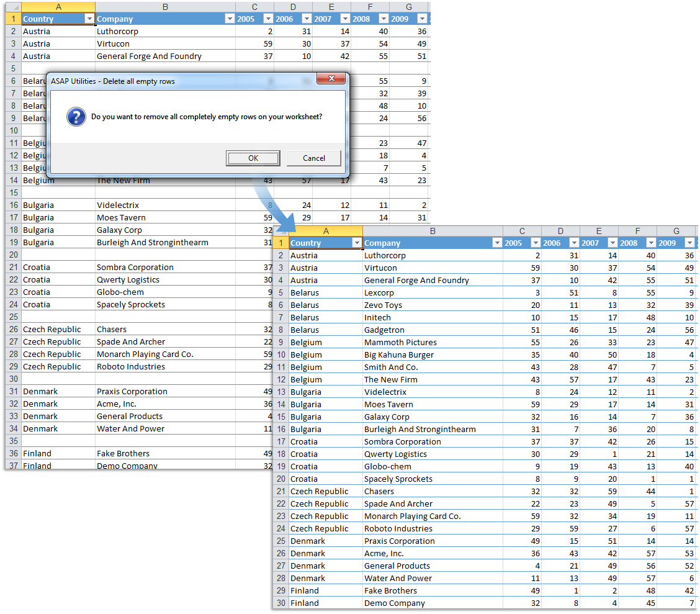Open the 2008 filter dropdown in the bottom sheet
700x614 pixels.
click(x=651, y=243)
